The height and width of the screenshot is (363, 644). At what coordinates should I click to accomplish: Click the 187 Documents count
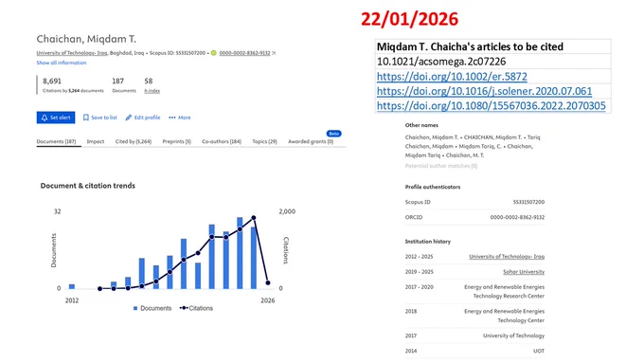[x=117, y=82]
